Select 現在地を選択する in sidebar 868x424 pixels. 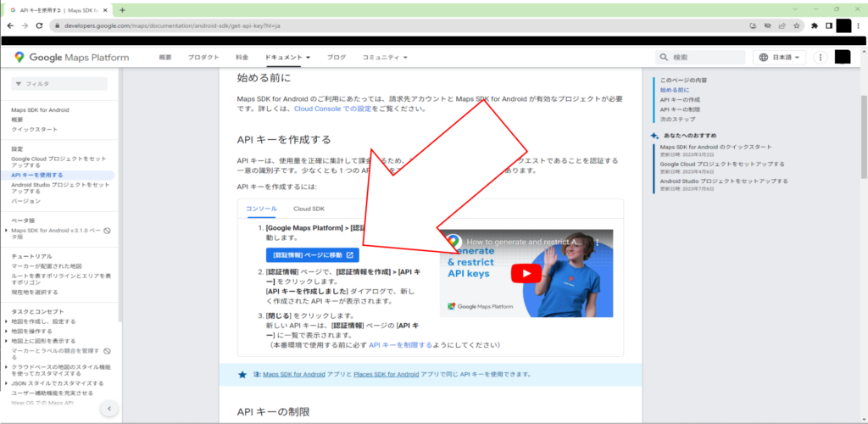pos(34,293)
